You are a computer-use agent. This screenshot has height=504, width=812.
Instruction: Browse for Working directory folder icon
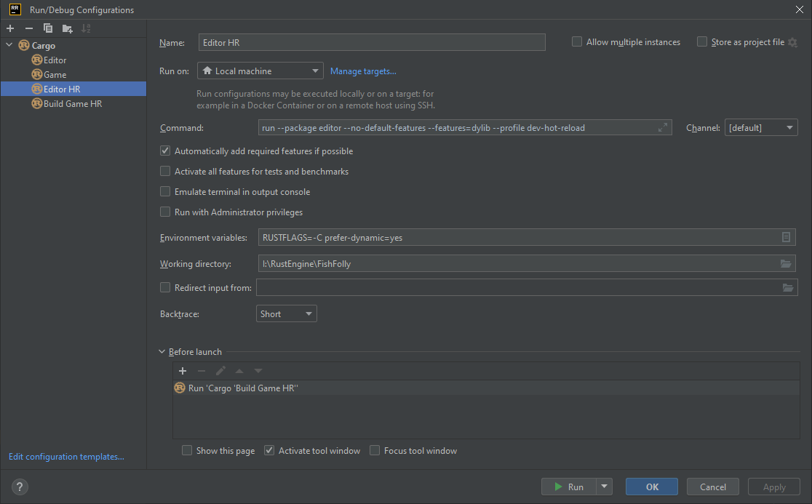[786, 264]
